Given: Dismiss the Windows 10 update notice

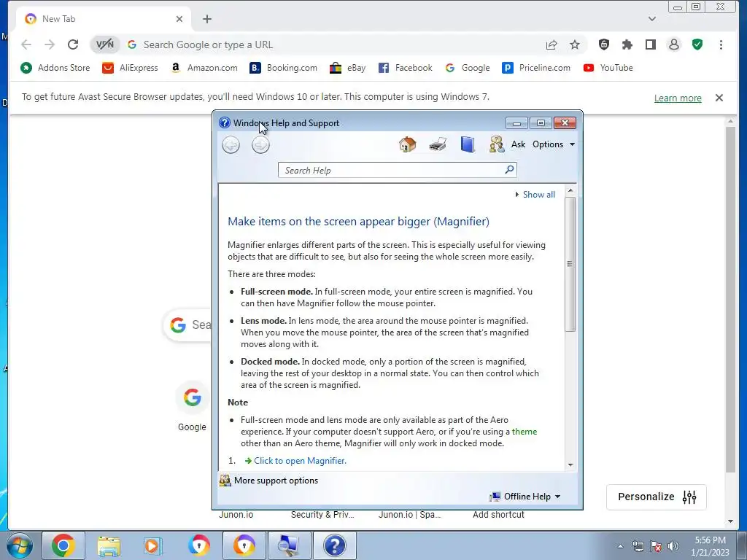Looking at the screenshot, I should tap(719, 98).
